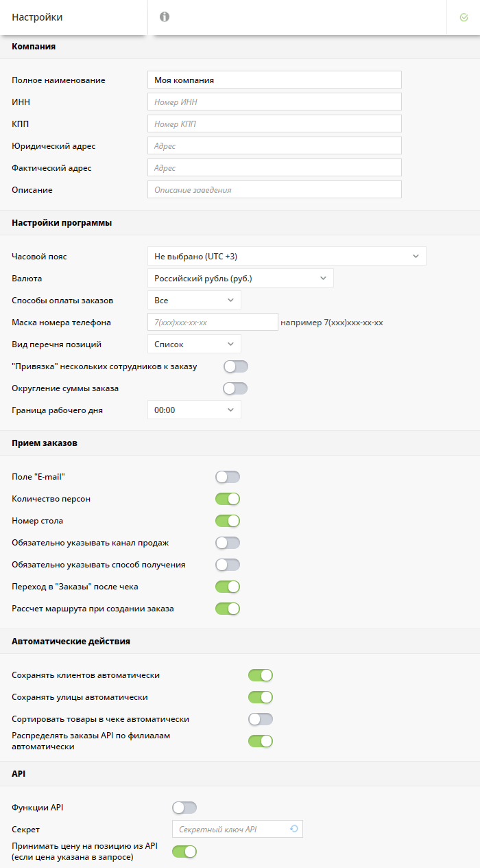Viewport: 480px width, 868px height.
Task: Regenerate the API secret key icon
Action: pos(293,829)
